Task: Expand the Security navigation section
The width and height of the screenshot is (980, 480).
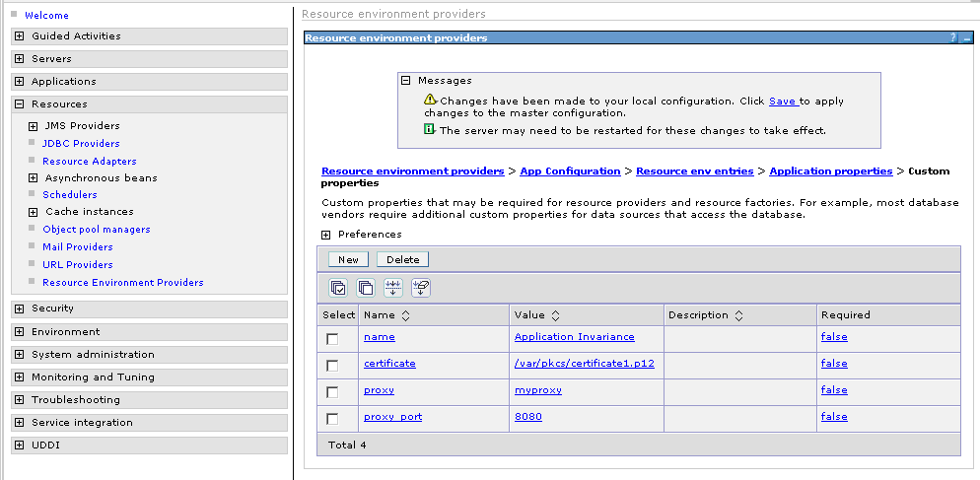Action: click(20, 309)
